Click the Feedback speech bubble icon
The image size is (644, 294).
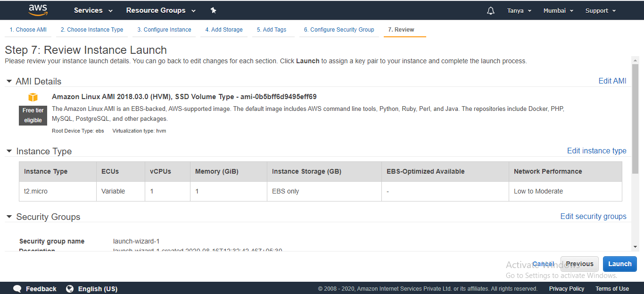(17, 289)
